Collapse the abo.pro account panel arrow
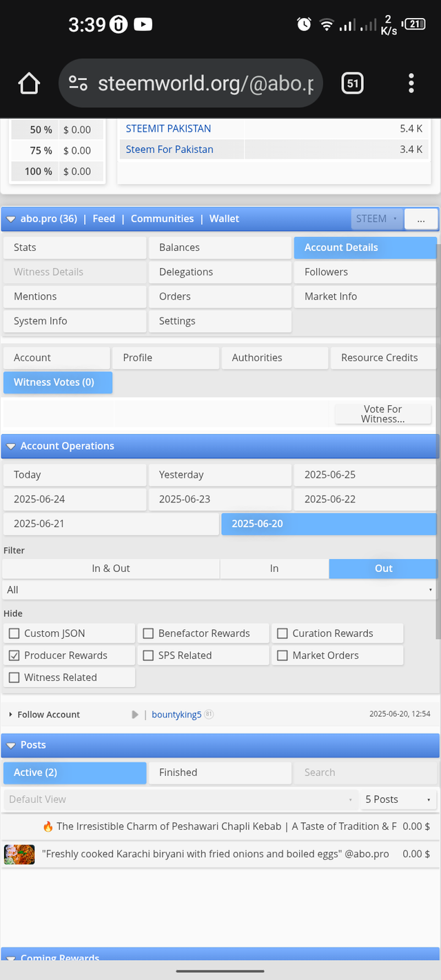This screenshot has height=980, width=441. (x=10, y=219)
